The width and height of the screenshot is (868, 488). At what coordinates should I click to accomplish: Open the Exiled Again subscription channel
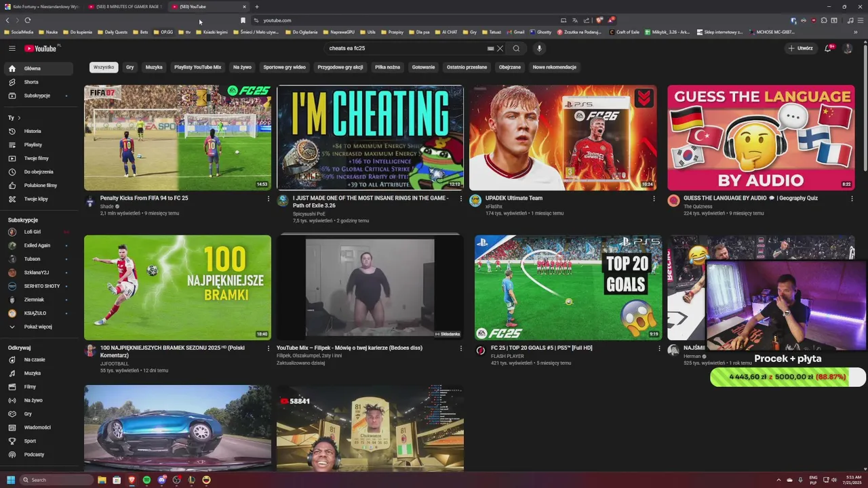coord(38,245)
